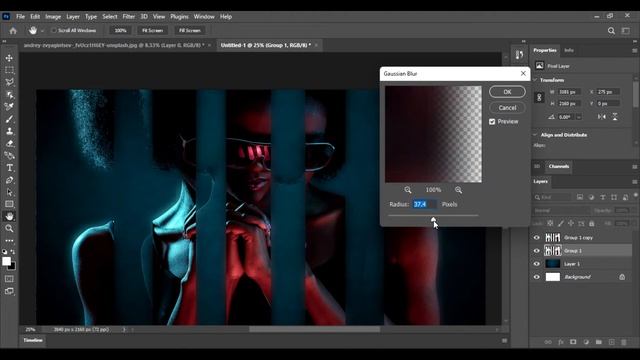Open the Window menu

[x=204, y=17]
